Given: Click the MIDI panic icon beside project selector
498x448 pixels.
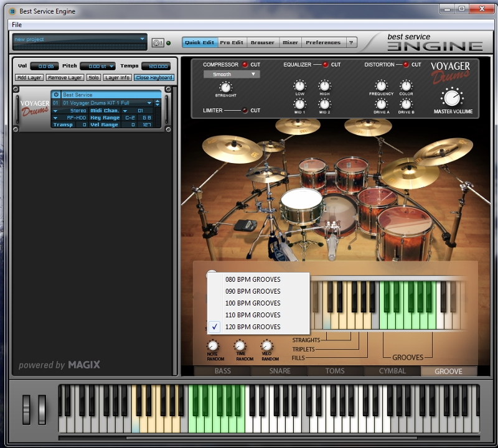Looking at the screenshot, I should pos(158,43).
